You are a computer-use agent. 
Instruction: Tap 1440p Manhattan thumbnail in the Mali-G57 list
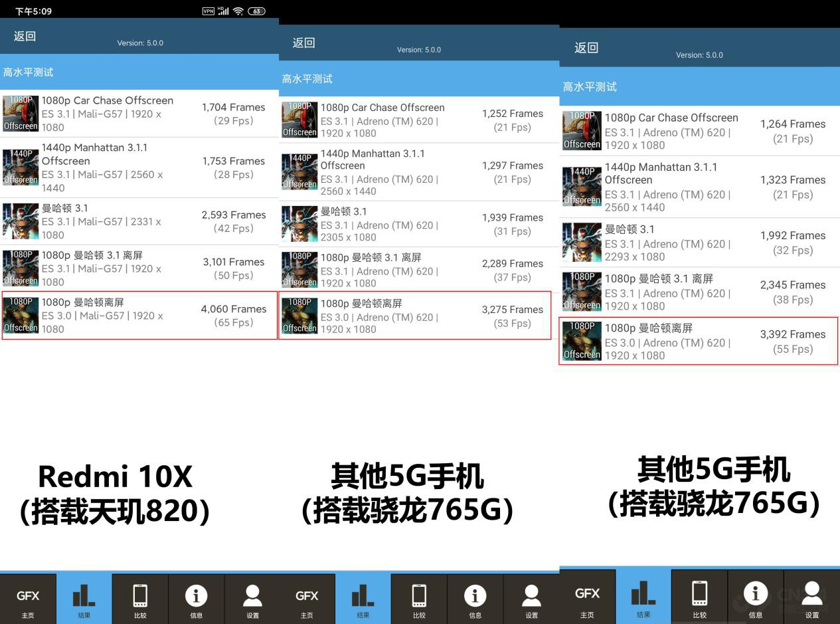[21, 167]
